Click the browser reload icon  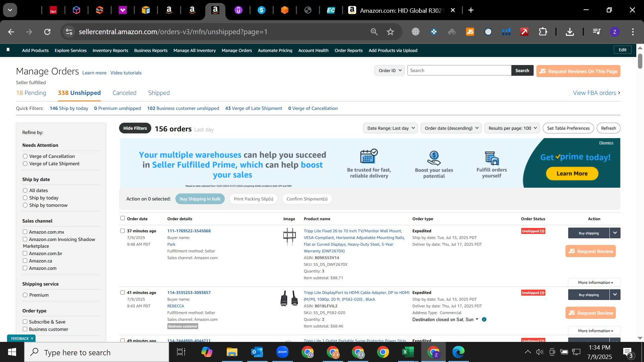[47, 32]
